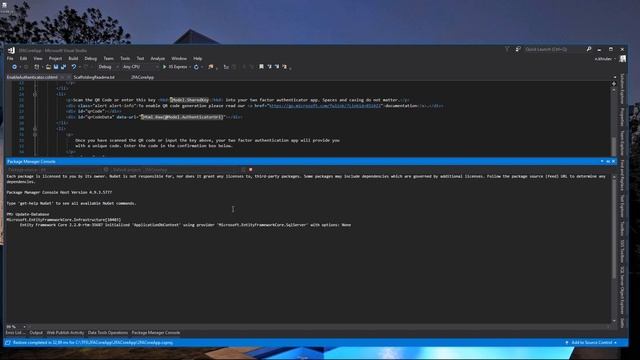
Task: Click the New Project toolbar icon
Action: [x=37, y=67]
